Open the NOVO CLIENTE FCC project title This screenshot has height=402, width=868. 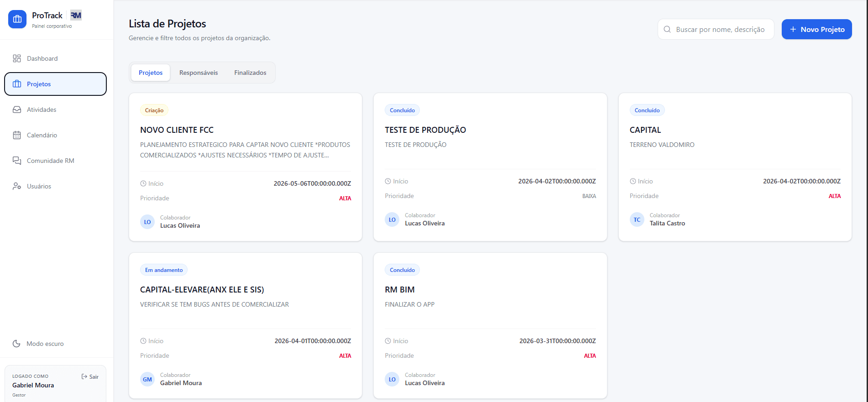point(177,130)
